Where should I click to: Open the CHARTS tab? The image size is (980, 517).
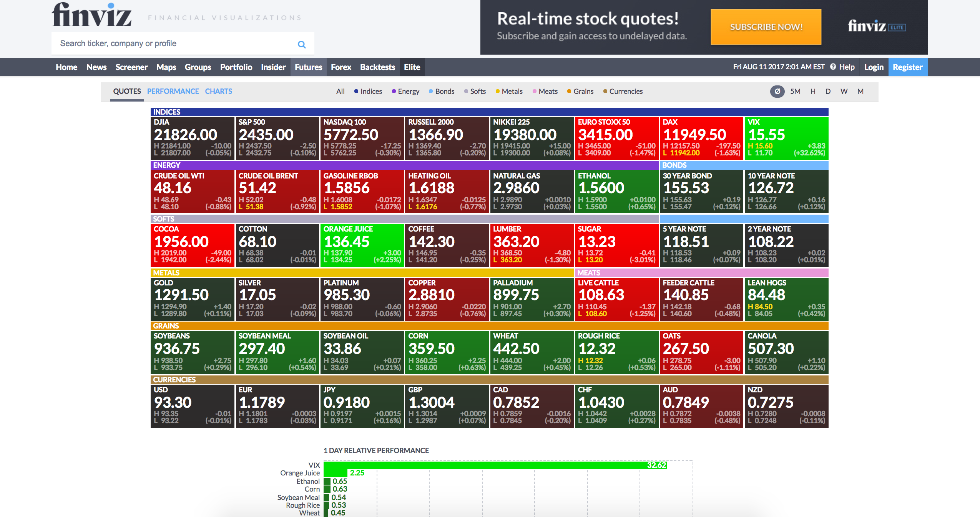click(x=218, y=92)
